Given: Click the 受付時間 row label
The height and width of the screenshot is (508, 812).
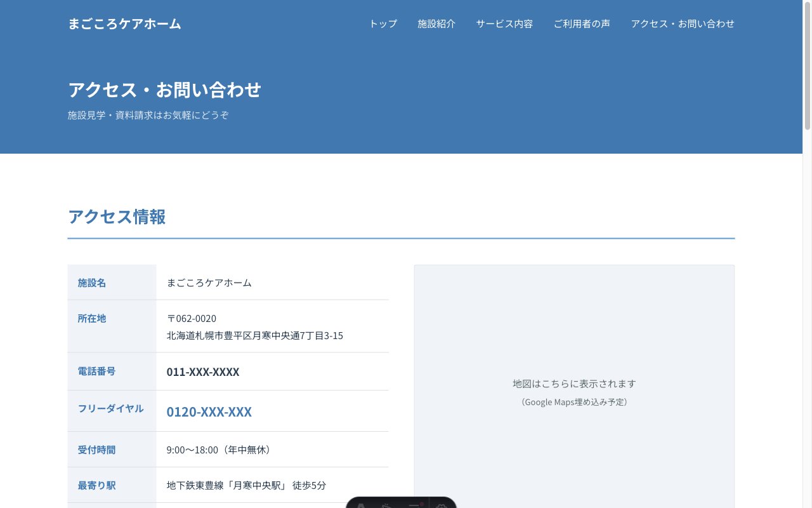Looking at the screenshot, I should click(96, 449).
